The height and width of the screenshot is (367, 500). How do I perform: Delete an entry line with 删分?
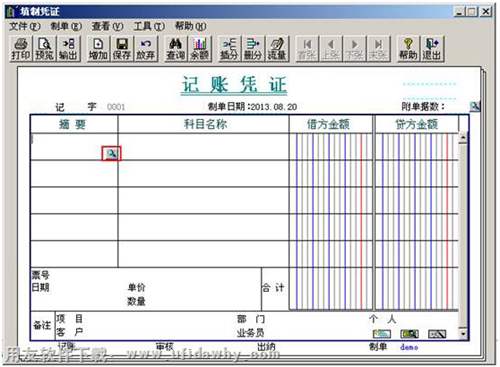coord(253,49)
